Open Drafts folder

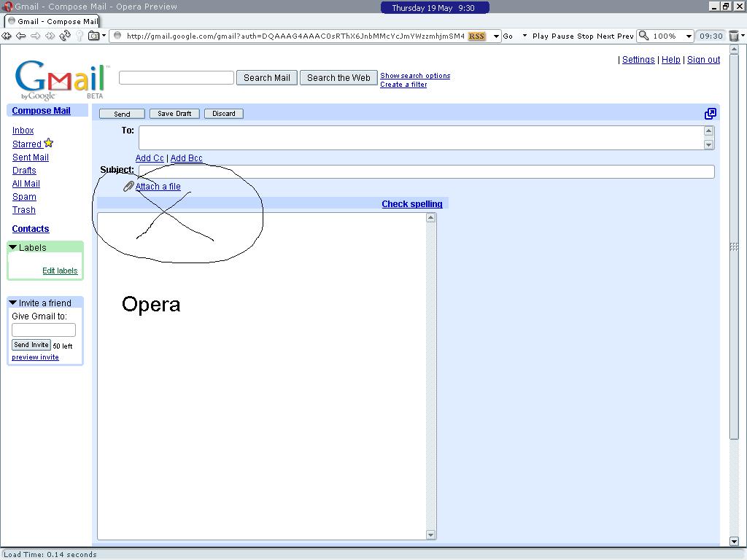pyautogui.click(x=24, y=171)
